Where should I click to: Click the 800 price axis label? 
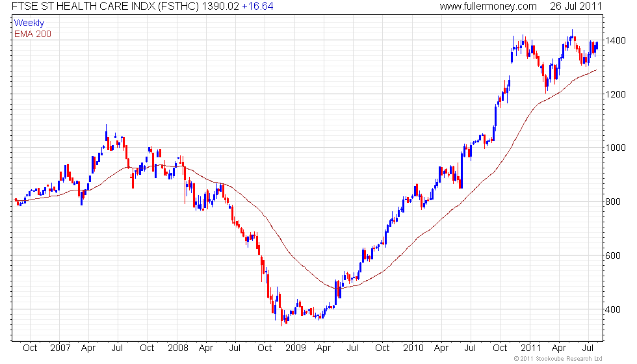coord(613,201)
